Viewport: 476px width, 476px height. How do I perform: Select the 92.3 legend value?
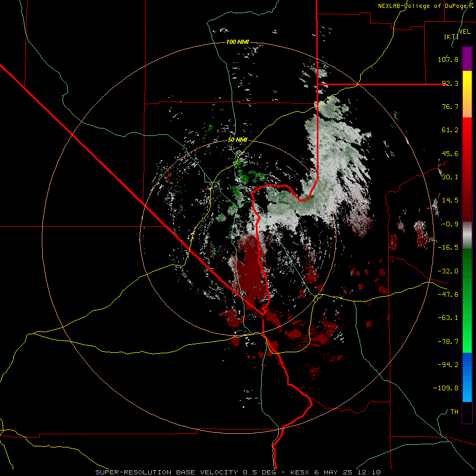coord(450,83)
